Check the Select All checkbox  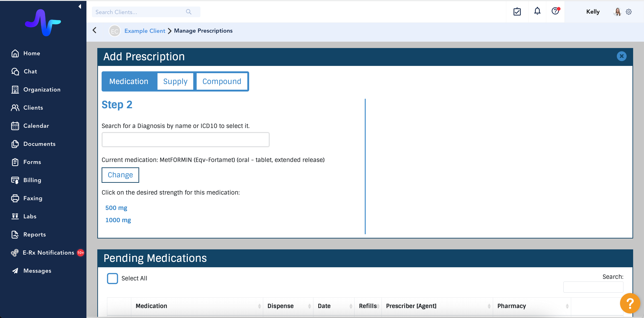(x=112, y=278)
